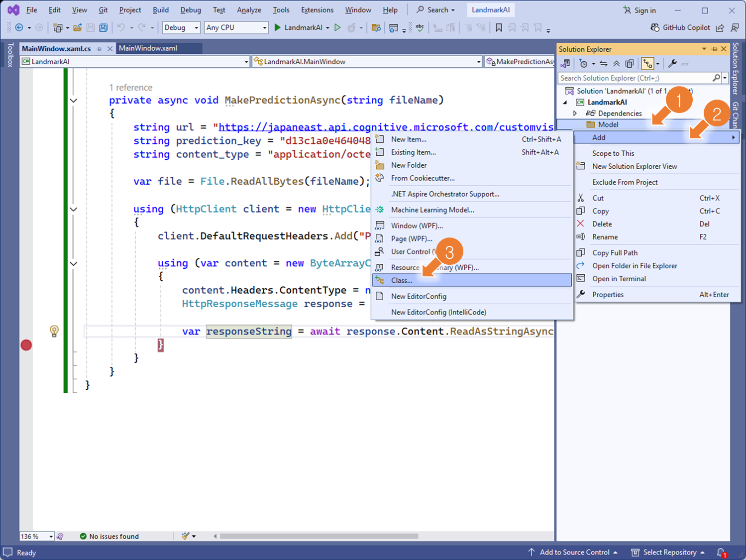The height and width of the screenshot is (560, 746).
Task: Click the Share/Live Share icon
Action: pos(720,28)
